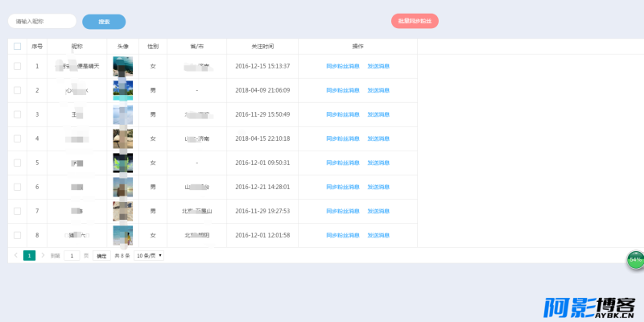Open the avatar thumbnail in row 8

123,236
